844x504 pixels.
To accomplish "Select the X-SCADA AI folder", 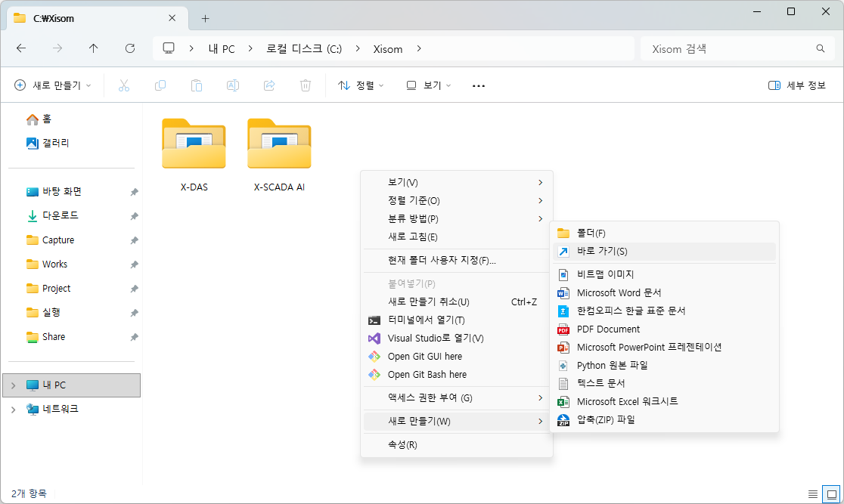I will point(279,156).
